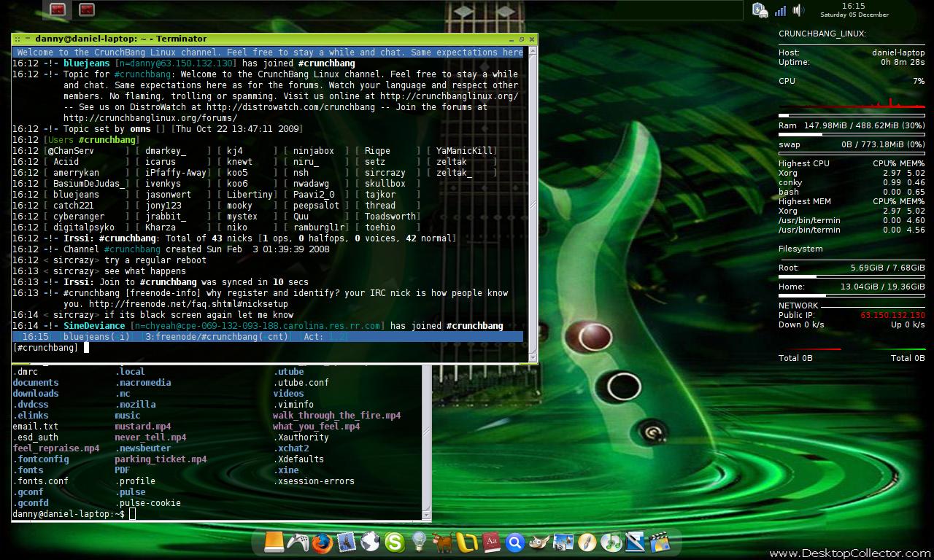Click the nick iPfaffy-Away
This screenshot has height=560, width=934.
click(x=176, y=173)
